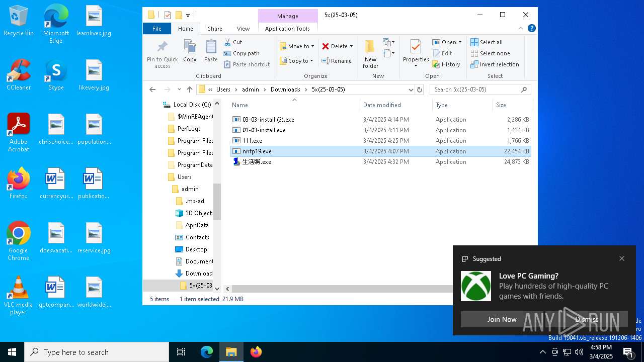The height and width of the screenshot is (362, 644).
Task: Launch CCleaner desktop shortcut
Action: [x=19, y=75]
